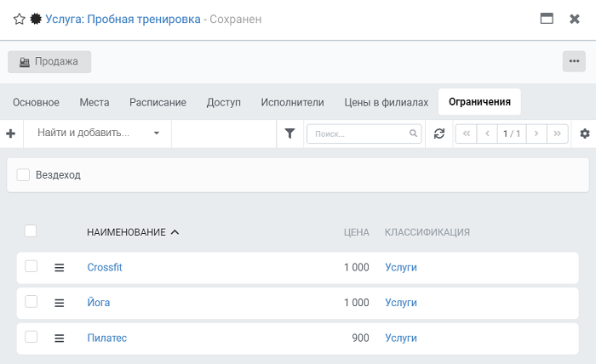Image resolution: width=596 pixels, height=364 pixels.
Task: Open list settings gear icon
Action: [x=585, y=134]
